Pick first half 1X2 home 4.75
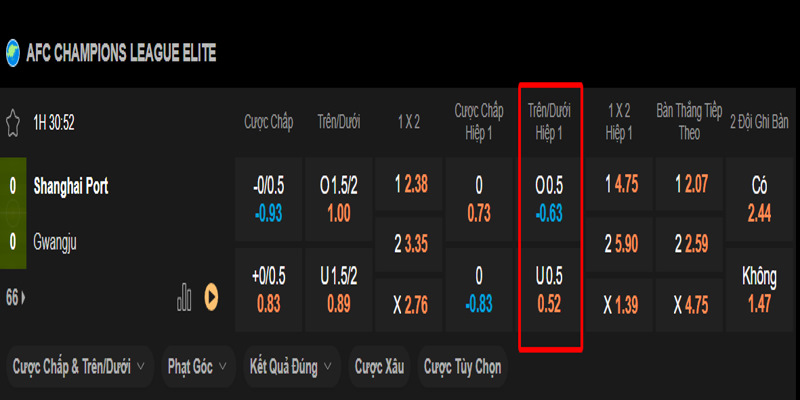The width and height of the screenshot is (800, 400). tap(619, 184)
